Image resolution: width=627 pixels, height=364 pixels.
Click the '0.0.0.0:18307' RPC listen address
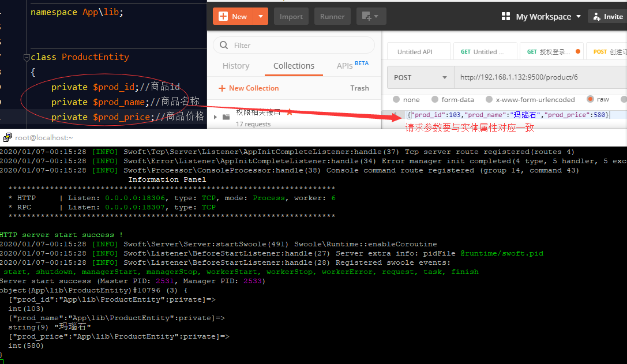135,207
